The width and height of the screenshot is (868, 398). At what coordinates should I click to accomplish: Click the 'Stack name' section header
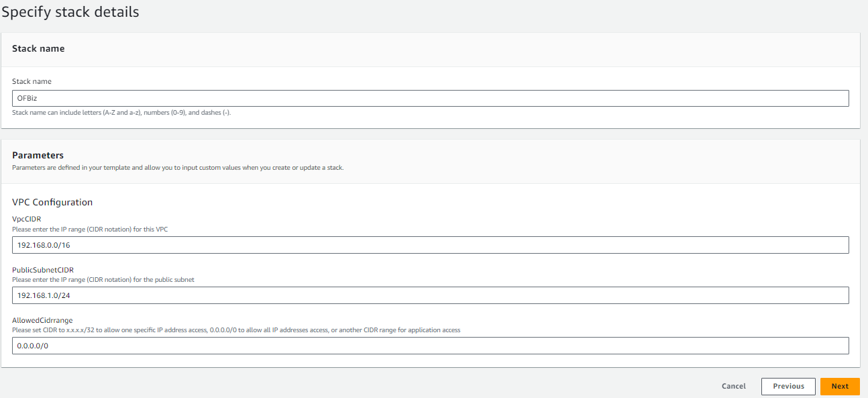coord(38,48)
